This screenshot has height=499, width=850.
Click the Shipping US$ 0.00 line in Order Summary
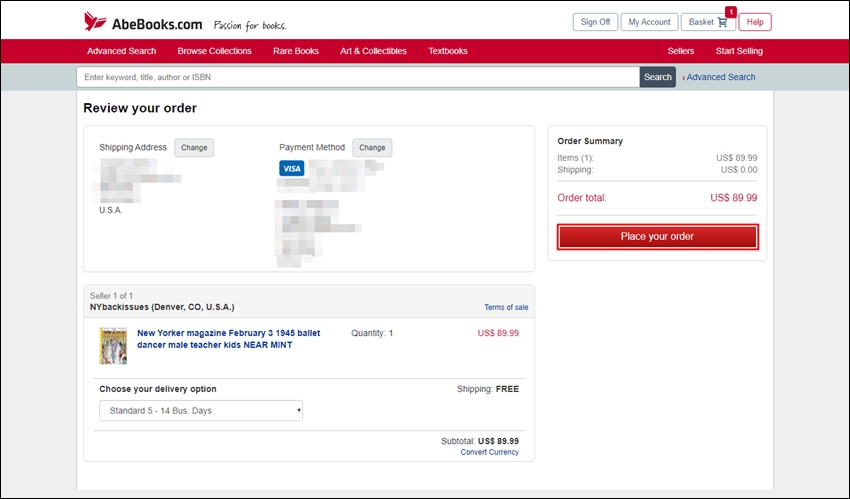657,170
